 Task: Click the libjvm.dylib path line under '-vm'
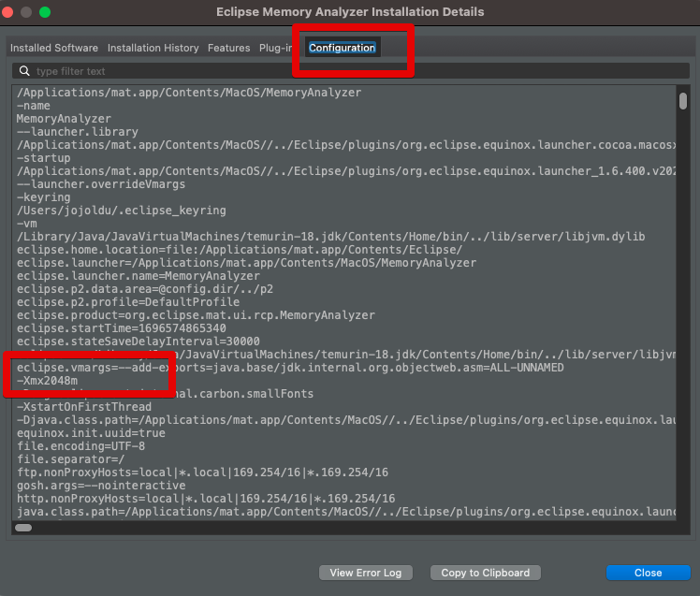click(x=330, y=237)
